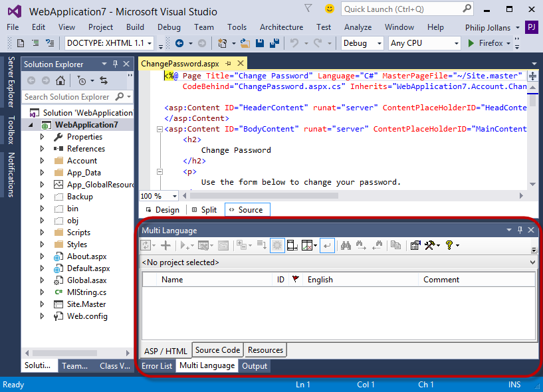
Task: Open the Debug configuration dropdown
Action: tap(362, 43)
